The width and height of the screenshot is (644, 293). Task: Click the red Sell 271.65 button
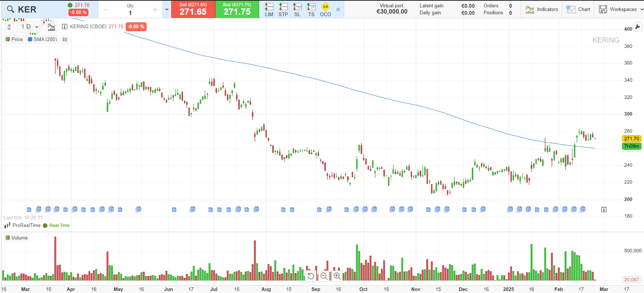pos(193,9)
